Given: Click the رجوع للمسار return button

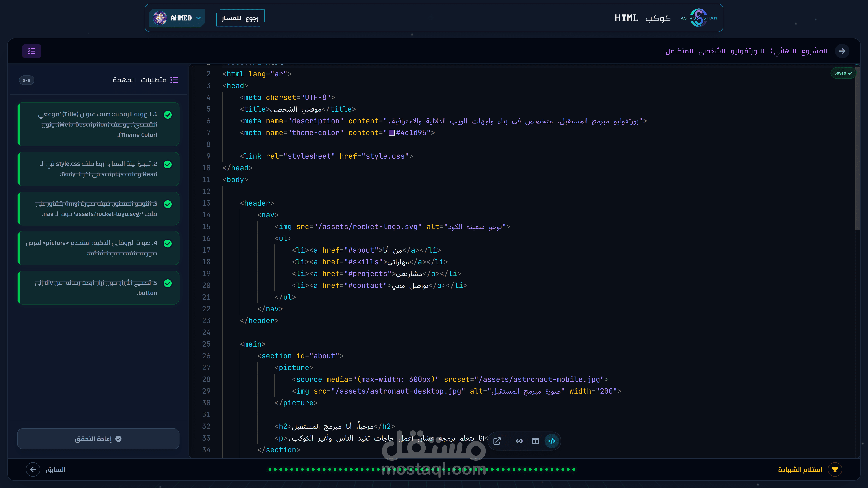Looking at the screenshot, I should [240, 18].
